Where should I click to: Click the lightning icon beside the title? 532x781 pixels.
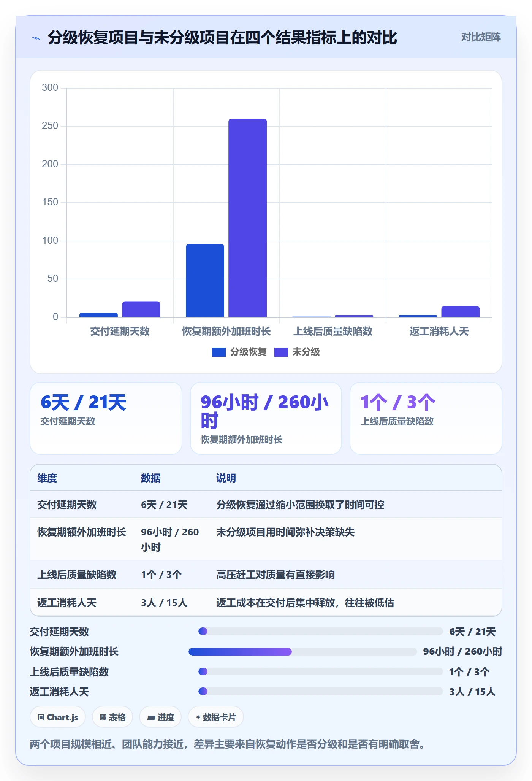click(x=36, y=38)
